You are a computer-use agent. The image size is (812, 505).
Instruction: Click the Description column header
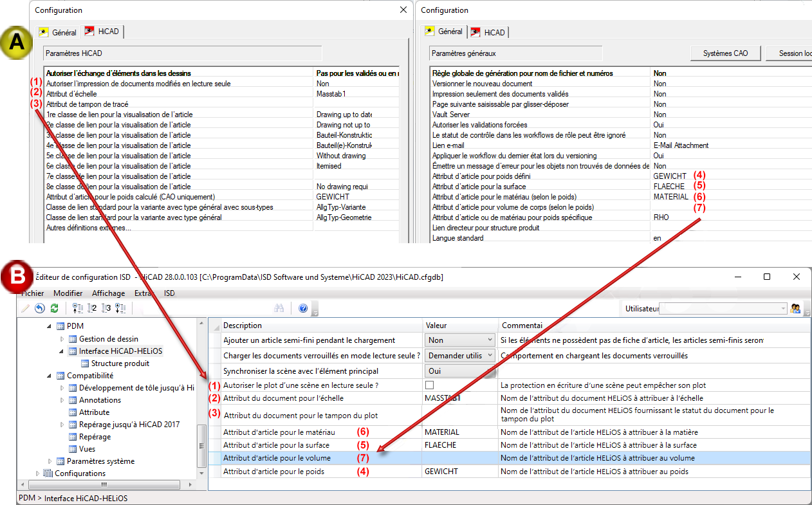pos(322,325)
